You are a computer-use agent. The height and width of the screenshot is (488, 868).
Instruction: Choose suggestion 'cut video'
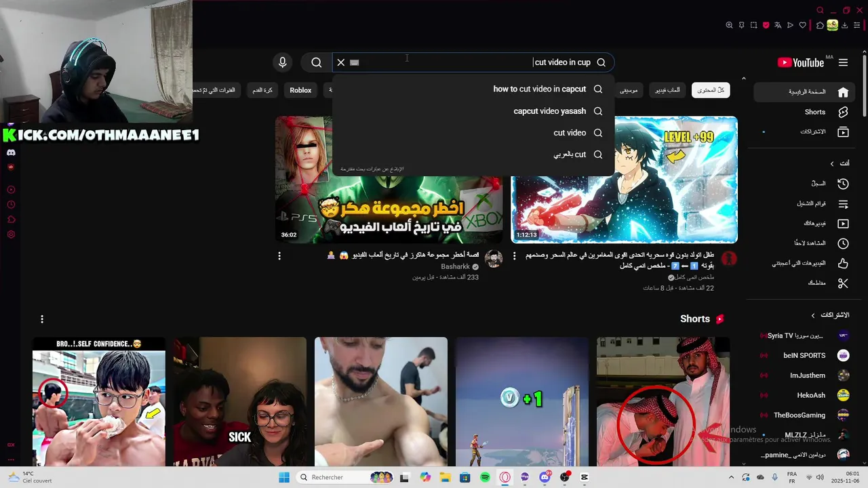point(473,133)
